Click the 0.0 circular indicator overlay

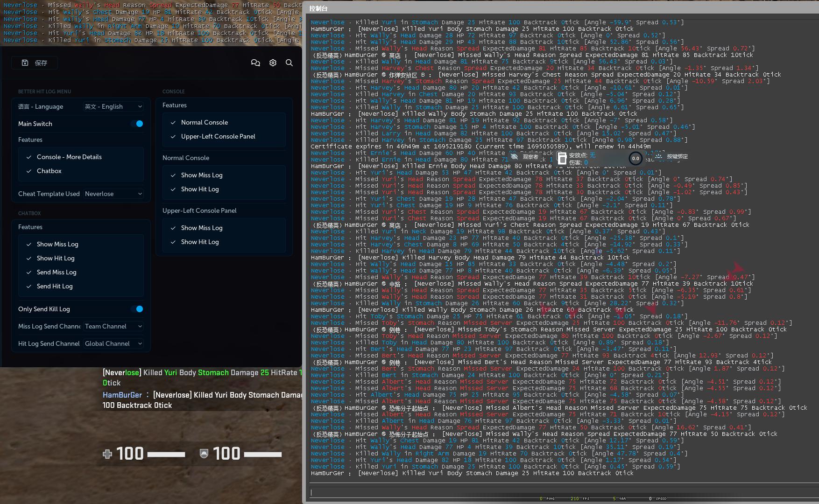(635, 159)
